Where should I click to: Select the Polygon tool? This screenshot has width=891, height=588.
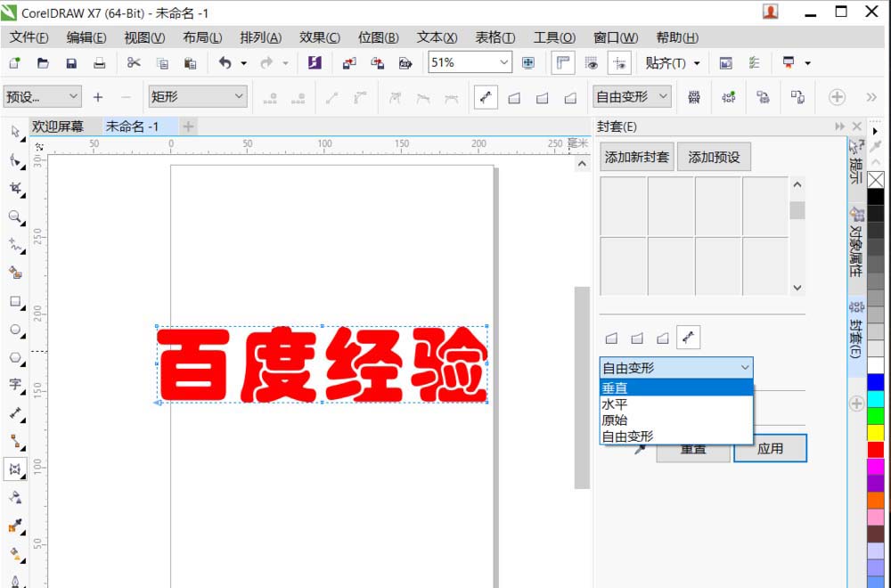click(x=15, y=357)
